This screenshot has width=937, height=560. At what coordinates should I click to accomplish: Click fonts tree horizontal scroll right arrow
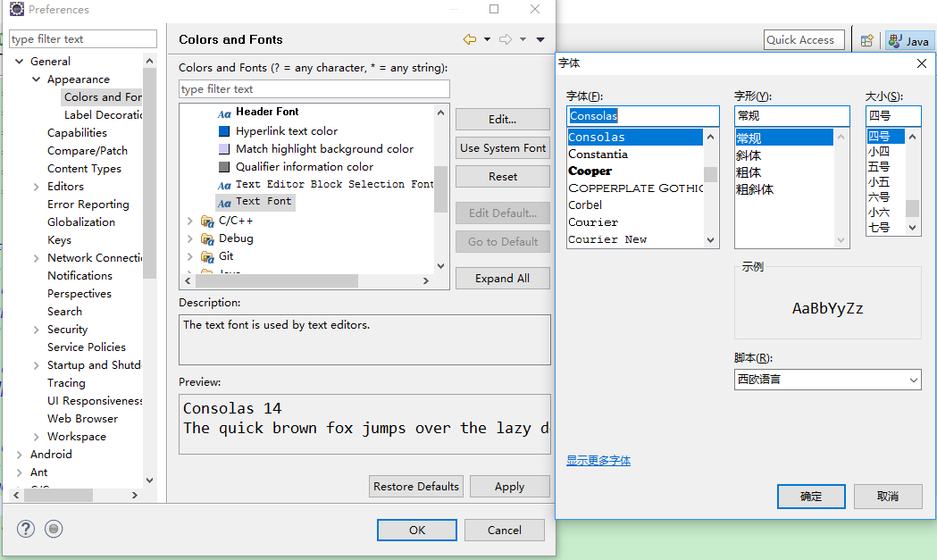pyautogui.click(x=425, y=280)
